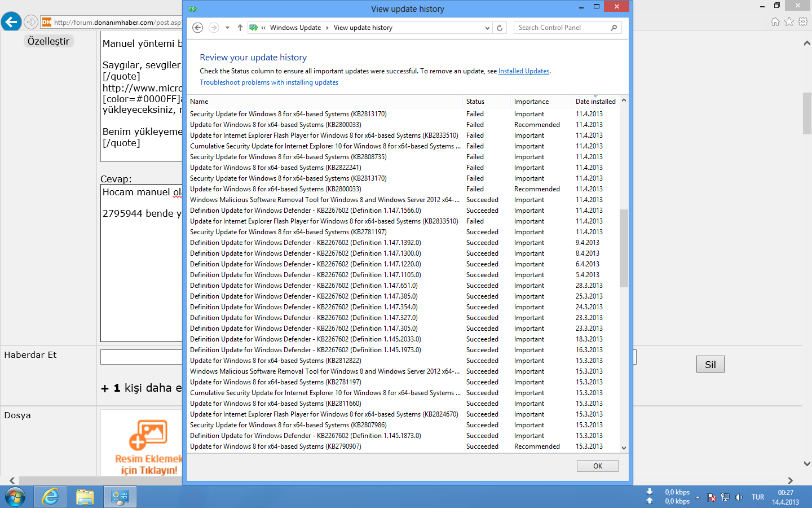Viewport: 812px width, 508px height.
Task: Click network speed download arrow icon
Action: pyautogui.click(x=650, y=492)
